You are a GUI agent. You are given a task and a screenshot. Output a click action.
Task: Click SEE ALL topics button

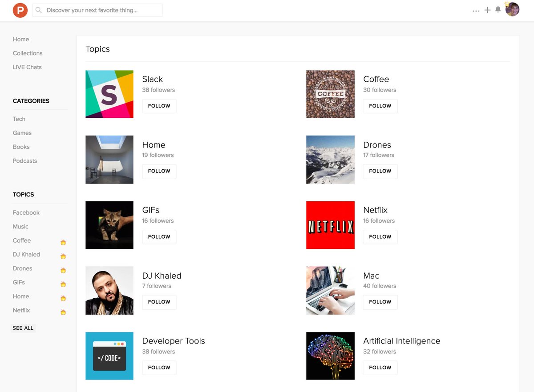pyautogui.click(x=23, y=328)
